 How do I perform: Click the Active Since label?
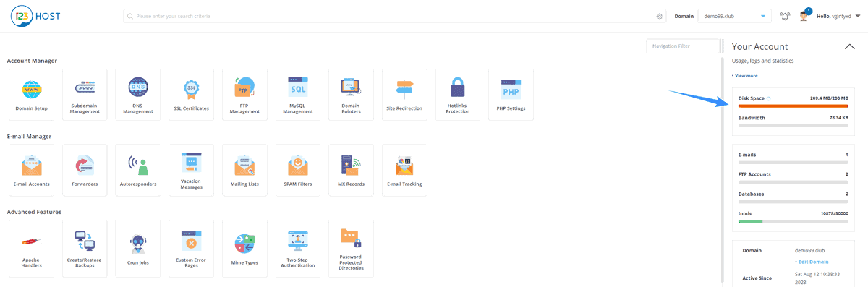click(758, 278)
